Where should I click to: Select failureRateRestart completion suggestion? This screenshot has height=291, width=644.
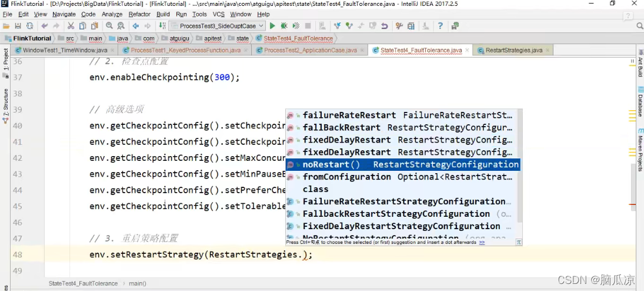(401, 115)
